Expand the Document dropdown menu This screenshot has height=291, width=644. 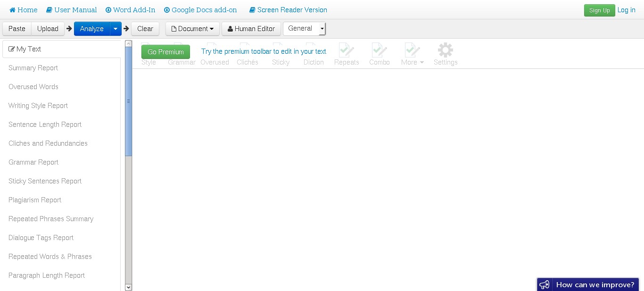point(192,28)
